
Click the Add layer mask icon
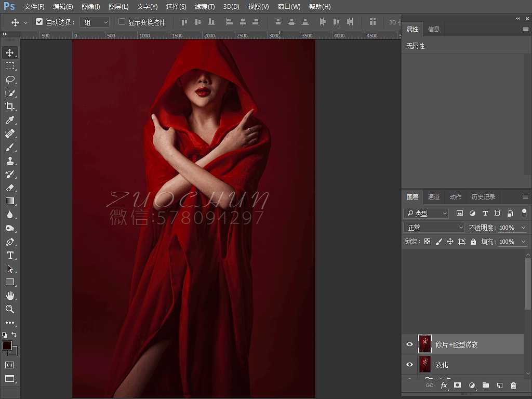457,385
